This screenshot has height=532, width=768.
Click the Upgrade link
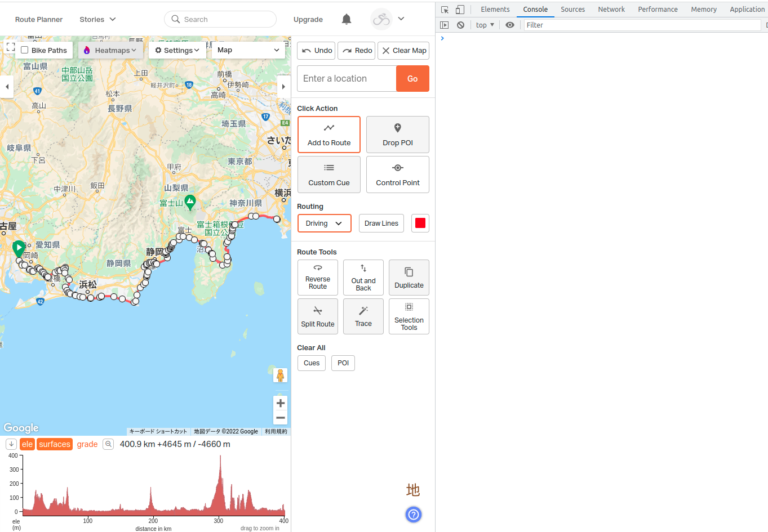click(x=308, y=19)
